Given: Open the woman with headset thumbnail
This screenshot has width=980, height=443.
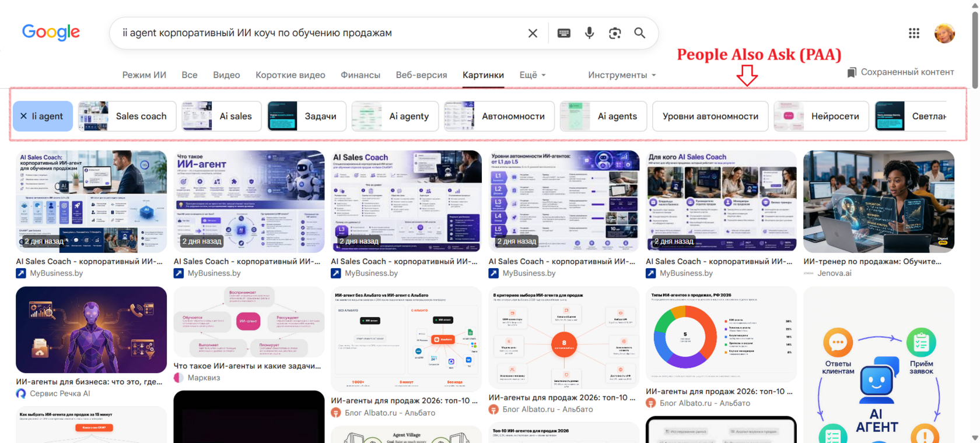Looking at the screenshot, I should 878,202.
